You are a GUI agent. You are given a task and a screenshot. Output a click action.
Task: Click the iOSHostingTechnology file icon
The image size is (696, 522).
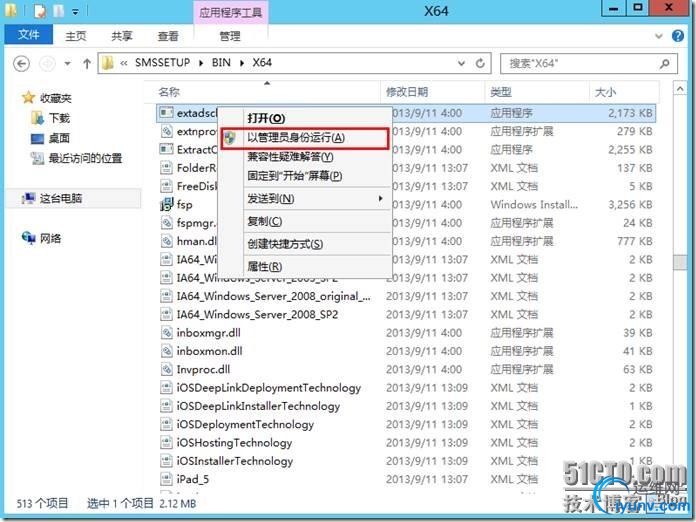tap(166, 443)
